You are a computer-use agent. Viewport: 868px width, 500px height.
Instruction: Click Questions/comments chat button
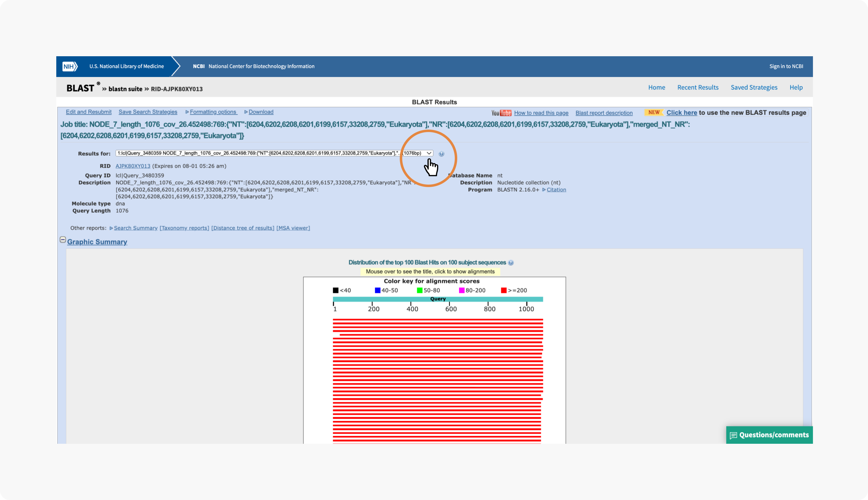click(x=770, y=435)
